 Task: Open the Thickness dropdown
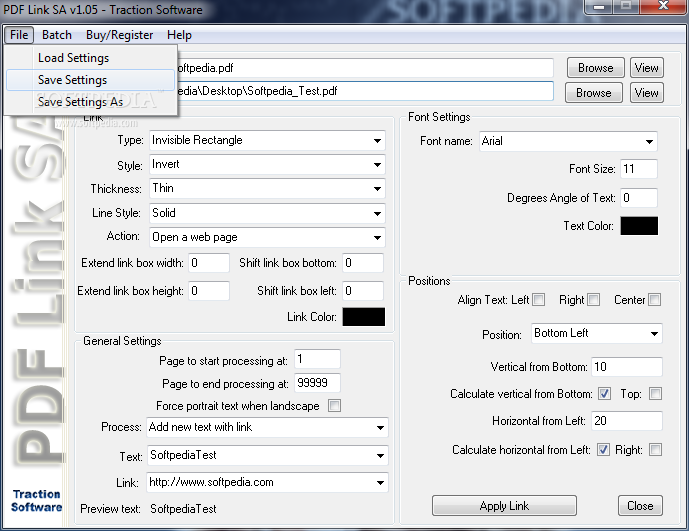pyautogui.click(x=377, y=189)
